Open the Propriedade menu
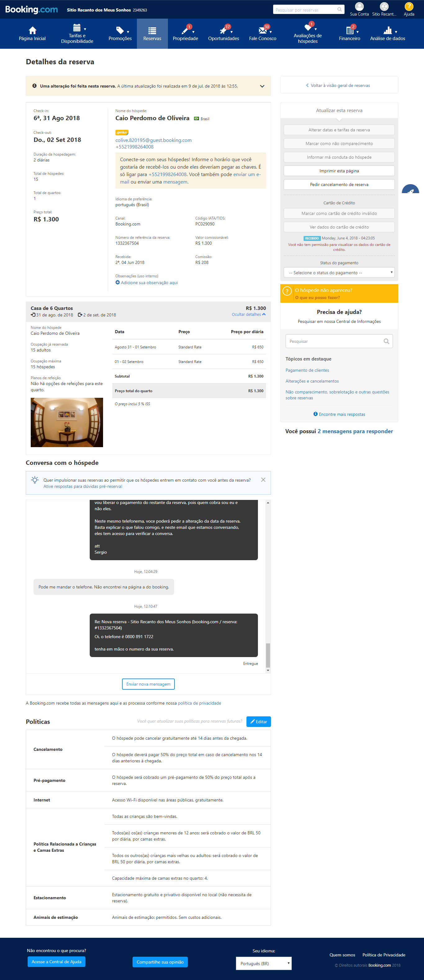 pyautogui.click(x=185, y=34)
